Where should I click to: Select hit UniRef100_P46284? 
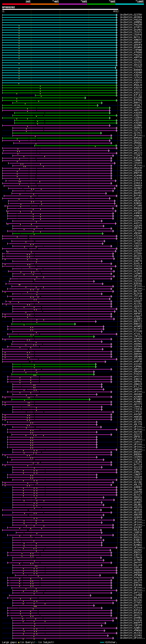(x=131, y=20)
